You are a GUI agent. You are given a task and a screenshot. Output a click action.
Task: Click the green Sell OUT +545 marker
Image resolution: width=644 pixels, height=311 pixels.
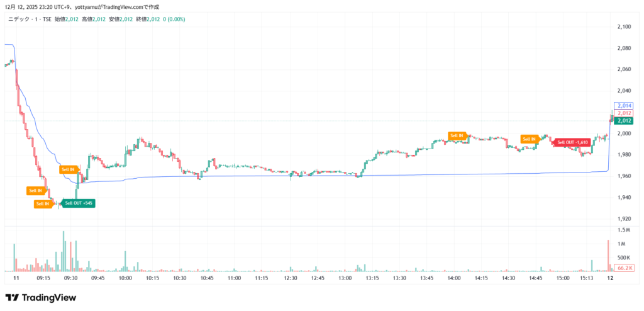point(79,203)
